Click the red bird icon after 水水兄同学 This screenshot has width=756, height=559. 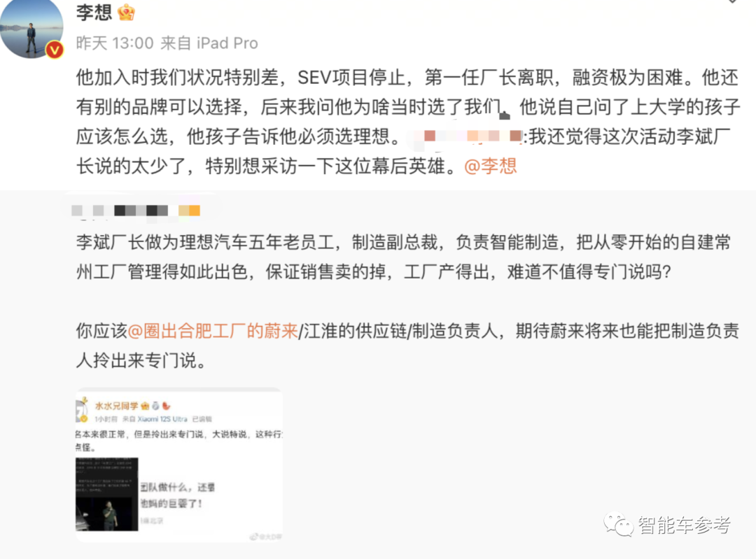point(167,406)
